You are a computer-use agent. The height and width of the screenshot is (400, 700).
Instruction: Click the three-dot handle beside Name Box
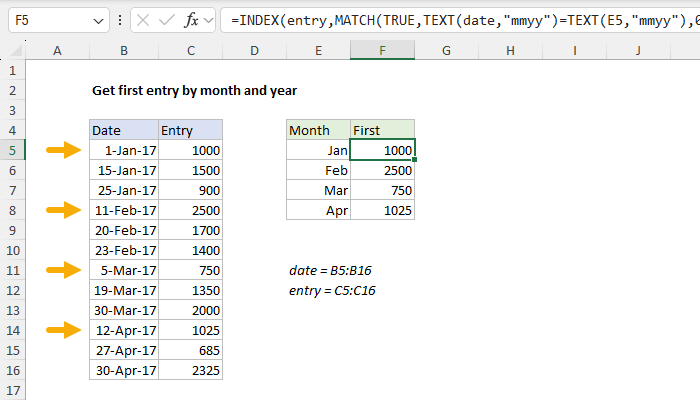(120, 20)
